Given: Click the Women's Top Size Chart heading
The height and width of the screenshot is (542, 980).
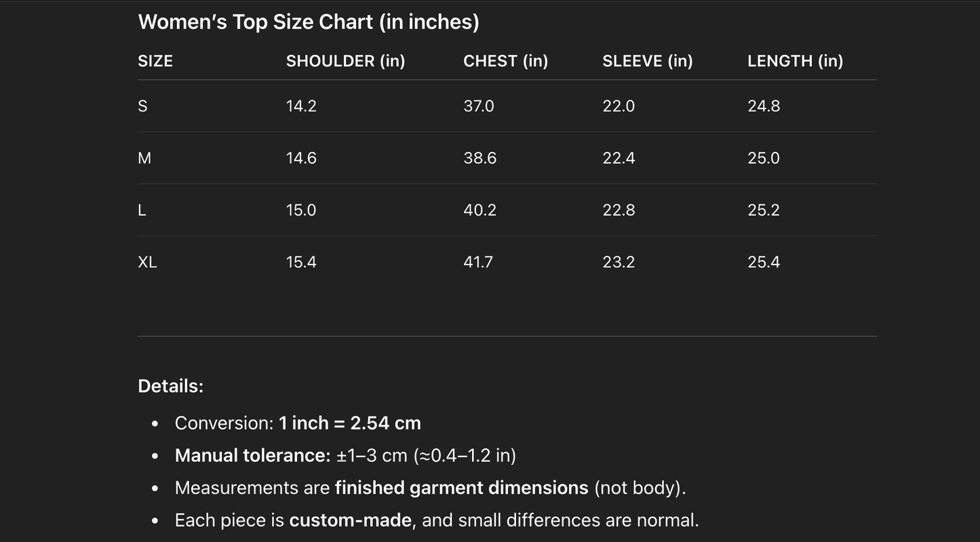Looking at the screenshot, I should point(309,22).
